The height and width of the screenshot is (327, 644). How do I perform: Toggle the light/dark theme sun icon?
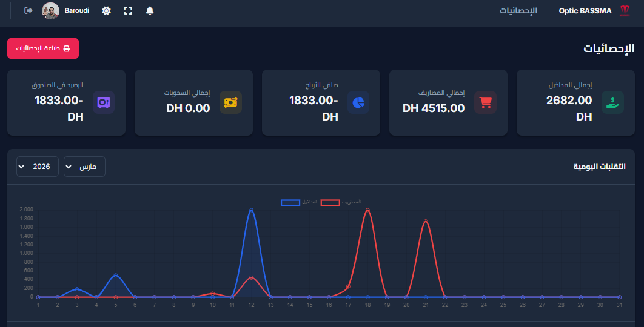[x=107, y=11]
